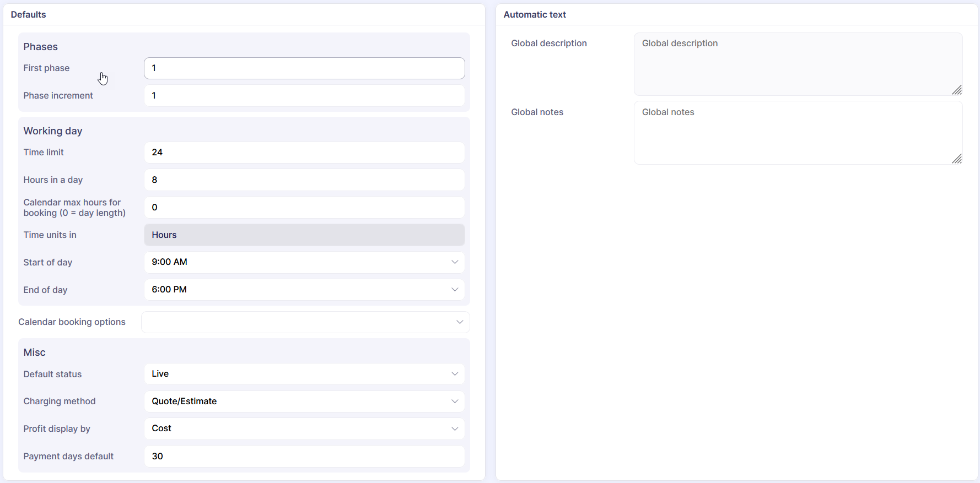Select the Calendar max hours for booking field

(304, 208)
